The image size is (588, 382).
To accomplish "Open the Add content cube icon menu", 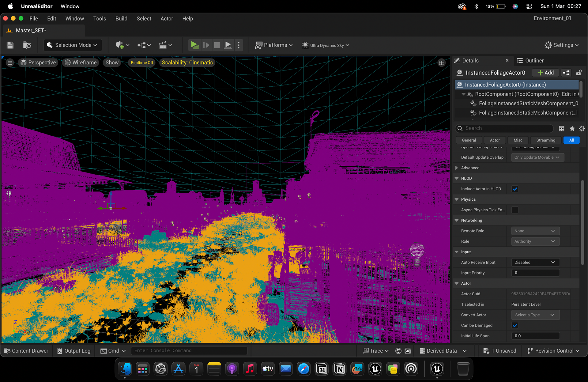I will coord(123,45).
